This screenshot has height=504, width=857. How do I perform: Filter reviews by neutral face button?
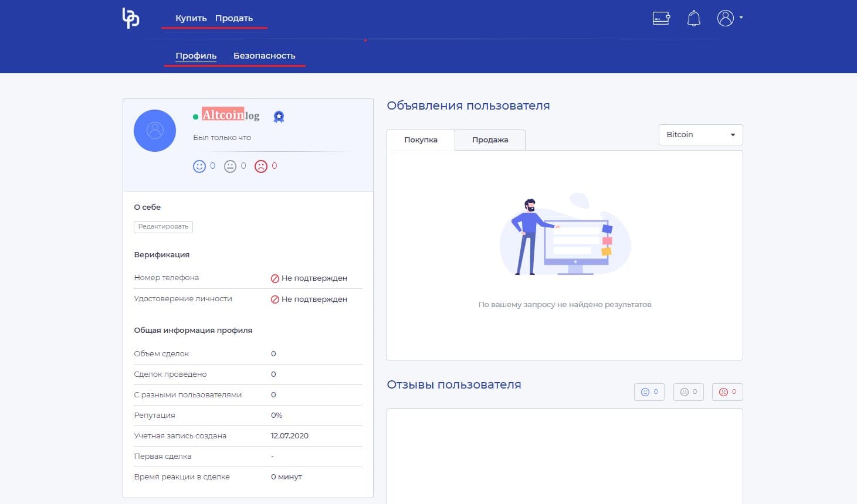[x=689, y=392]
